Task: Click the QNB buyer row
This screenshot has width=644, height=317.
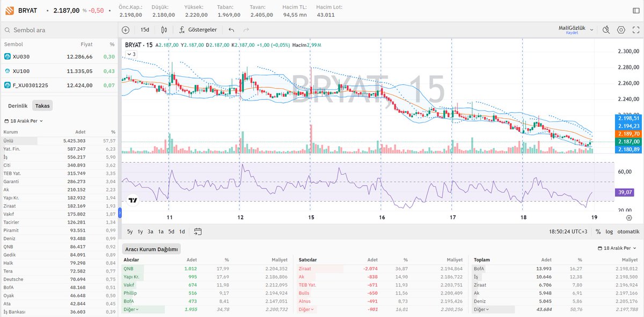Action: tap(206, 269)
